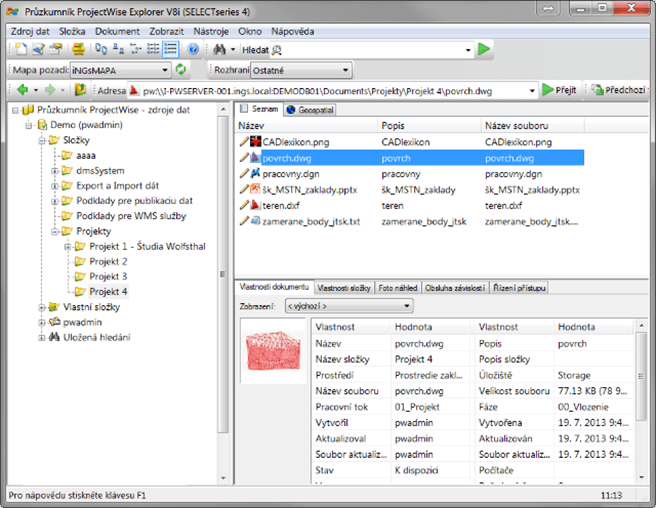
Task: Select the pracovny.dgn document
Action: [290, 174]
